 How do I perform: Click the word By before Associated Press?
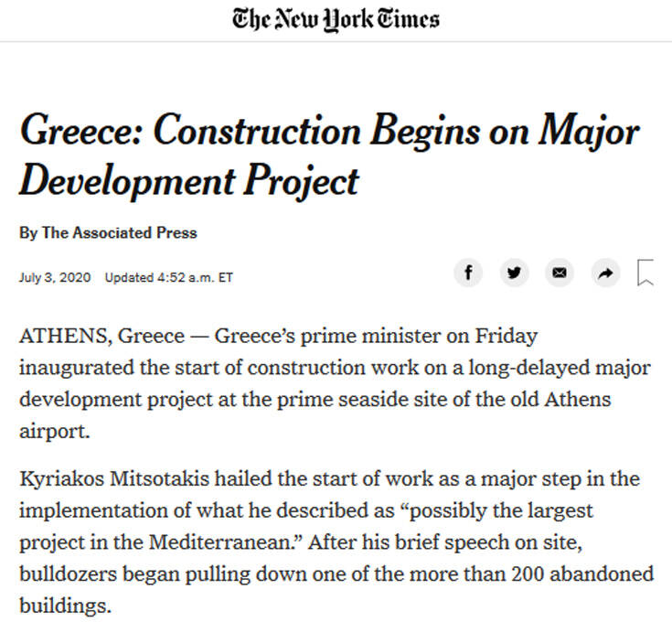coord(28,233)
